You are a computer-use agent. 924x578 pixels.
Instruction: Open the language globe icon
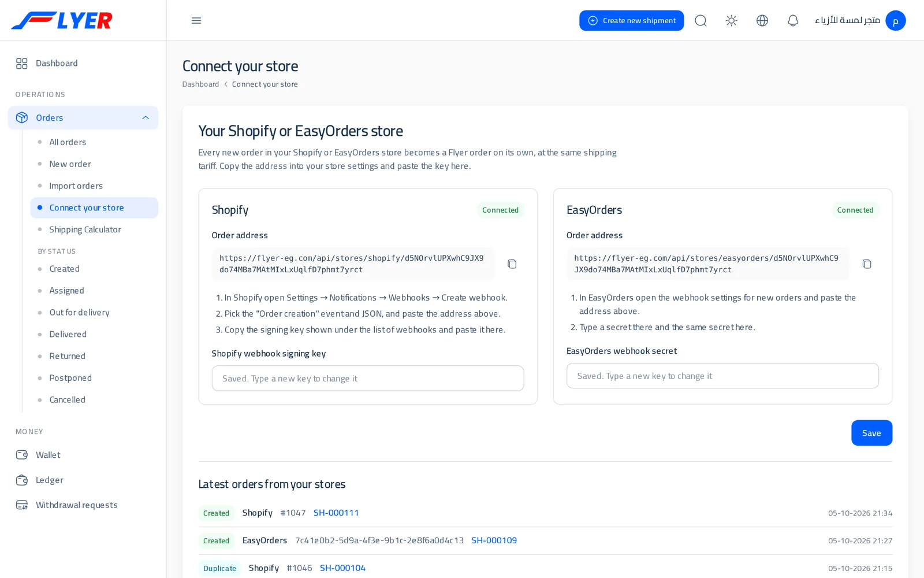click(762, 20)
